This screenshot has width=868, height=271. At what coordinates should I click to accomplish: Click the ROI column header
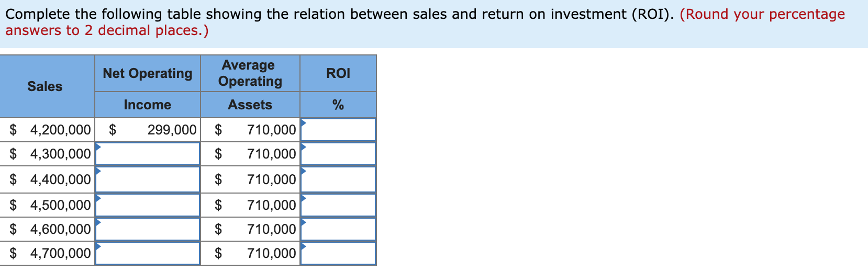click(338, 74)
